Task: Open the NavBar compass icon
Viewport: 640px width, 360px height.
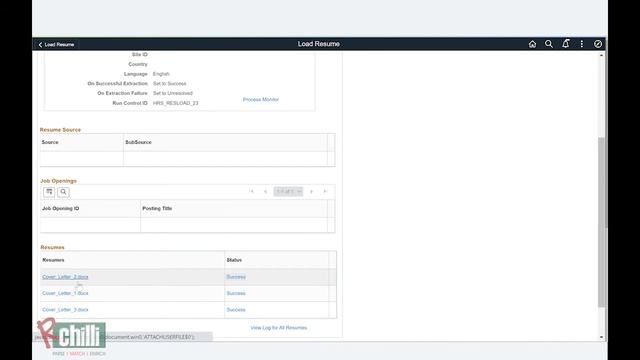Action: pyautogui.click(x=598, y=44)
